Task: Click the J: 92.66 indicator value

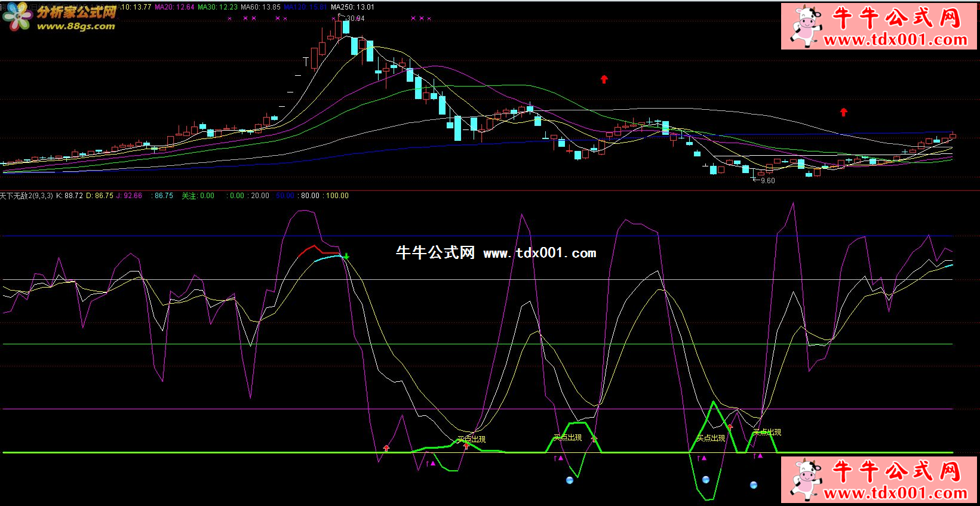Action: [129, 196]
